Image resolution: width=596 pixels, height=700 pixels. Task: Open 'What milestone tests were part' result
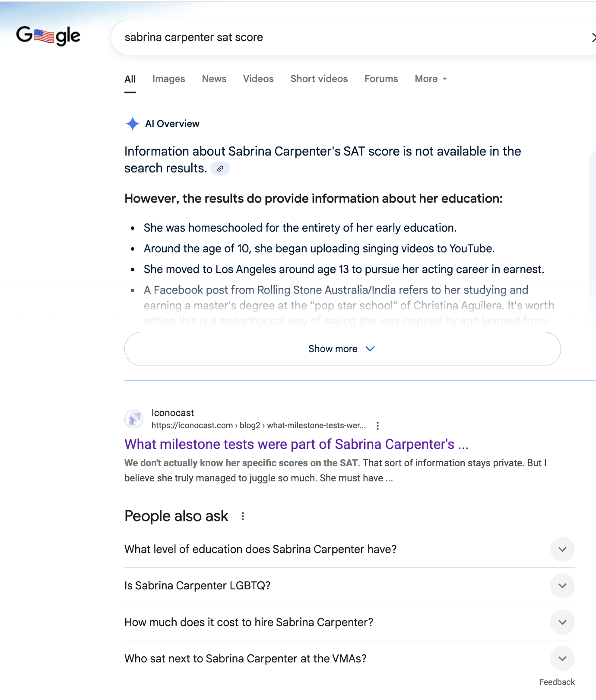coord(296,444)
